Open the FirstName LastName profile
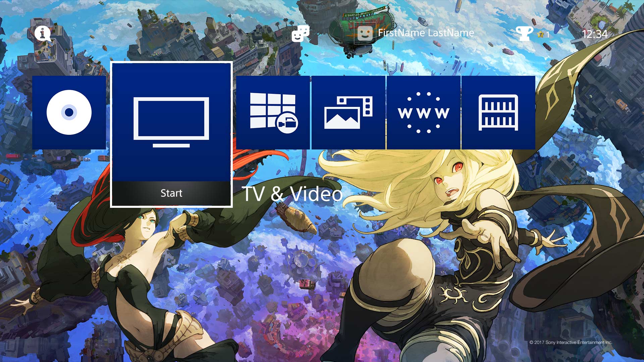The height and width of the screenshot is (362, 644). click(x=426, y=33)
